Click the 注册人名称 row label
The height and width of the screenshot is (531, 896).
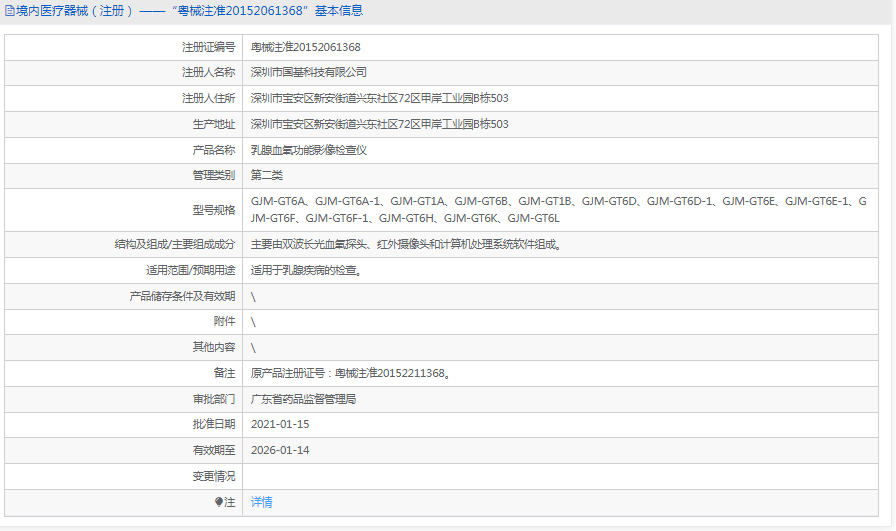[209, 72]
